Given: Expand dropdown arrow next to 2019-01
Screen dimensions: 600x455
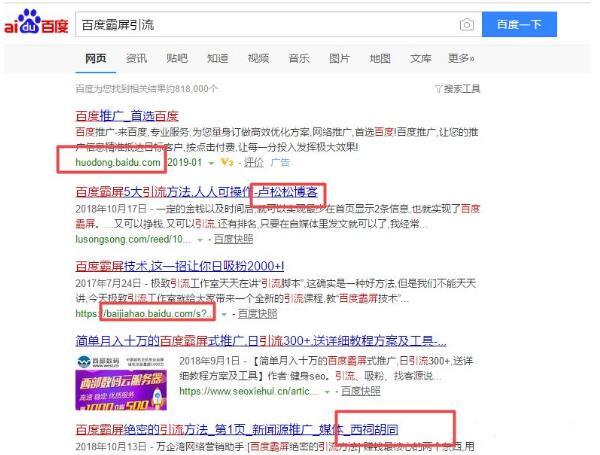Looking at the screenshot, I should click(211, 163).
